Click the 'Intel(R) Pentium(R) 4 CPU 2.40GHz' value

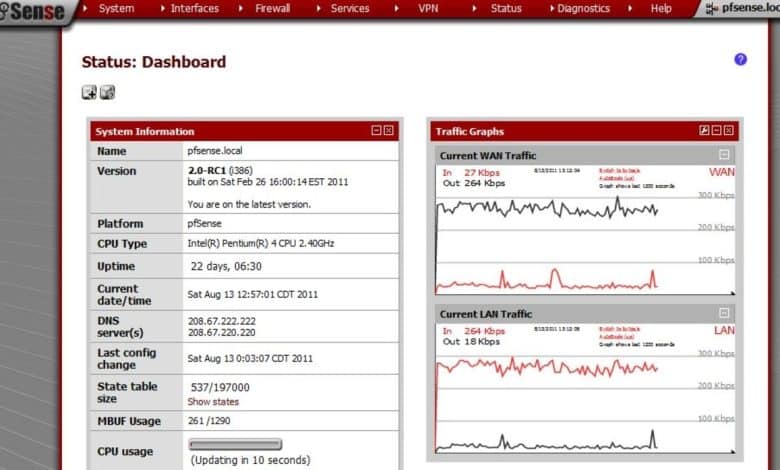tap(261, 243)
